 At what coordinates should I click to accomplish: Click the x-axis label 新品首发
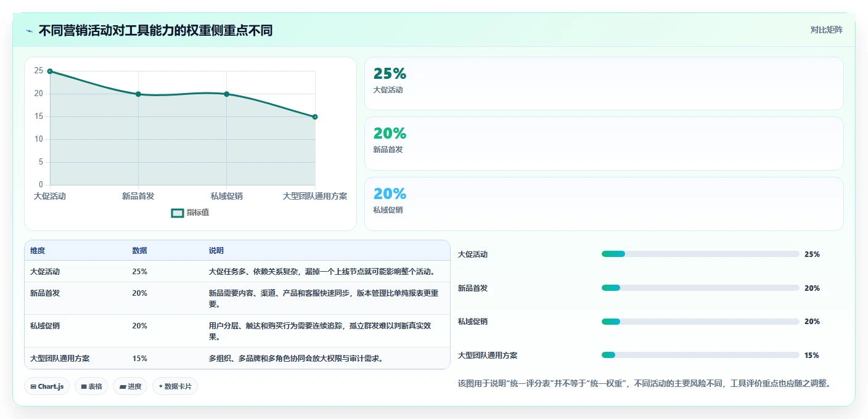(138, 196)
